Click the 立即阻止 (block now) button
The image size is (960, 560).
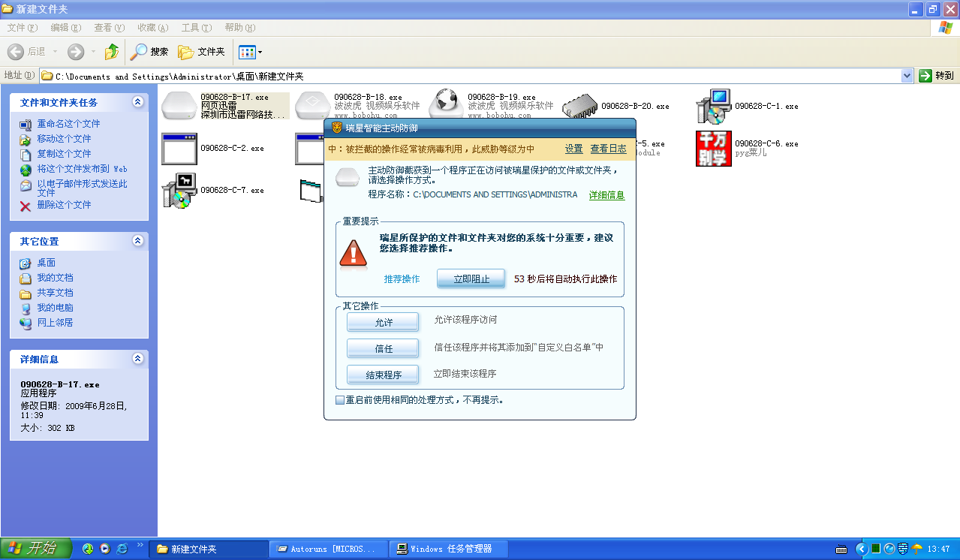pyautogui.click(x=471, y=278)
